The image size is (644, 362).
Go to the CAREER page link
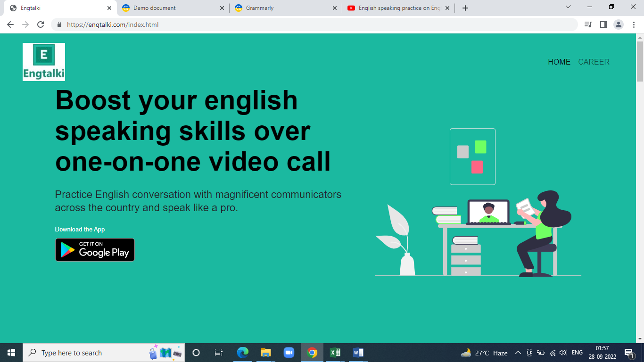coord(594,62)
